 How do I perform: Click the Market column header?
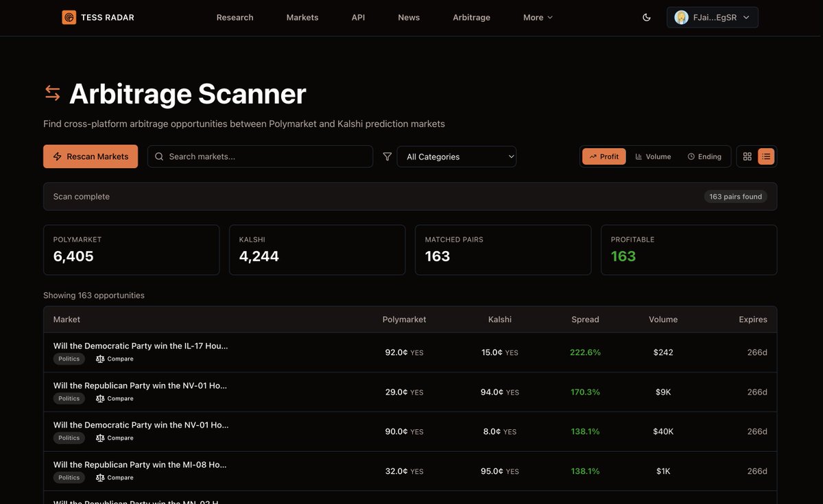[x=67, y=320]
